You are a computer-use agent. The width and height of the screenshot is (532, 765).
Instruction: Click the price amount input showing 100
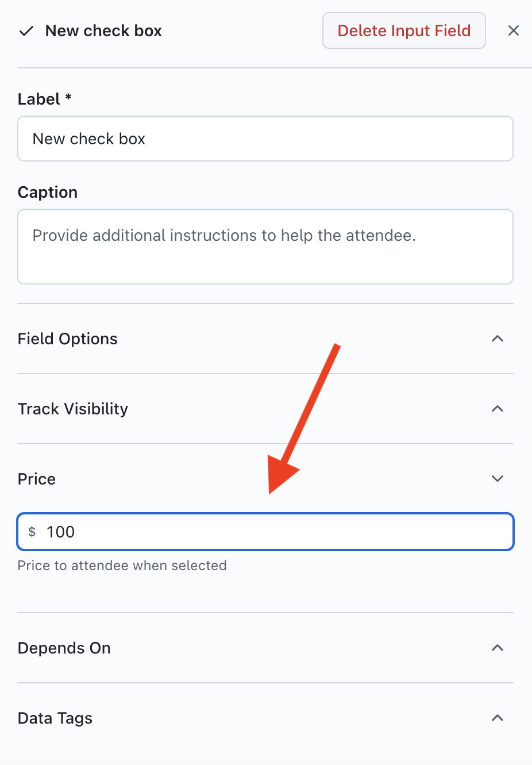pyautogui.click(x=276, y=532)
